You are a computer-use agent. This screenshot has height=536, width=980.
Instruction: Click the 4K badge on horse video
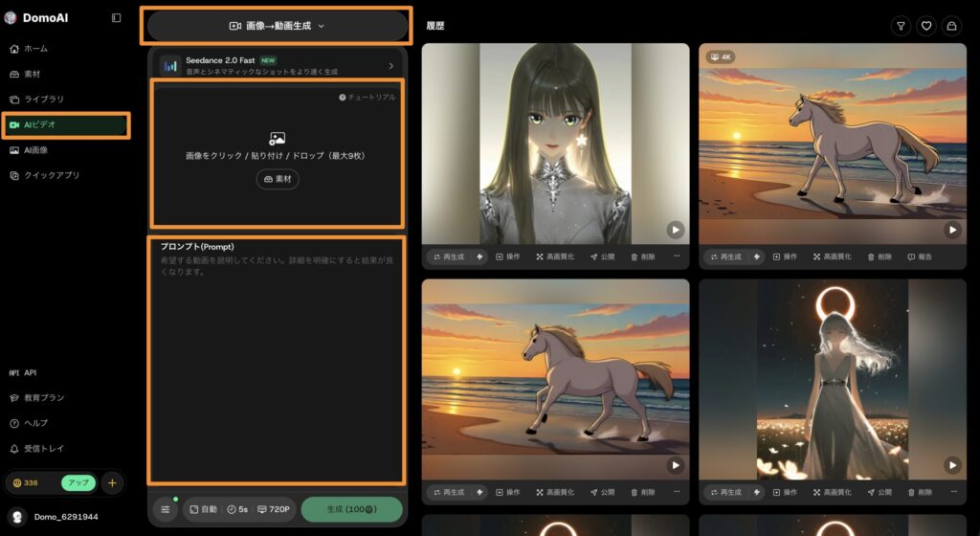[720, 56]
